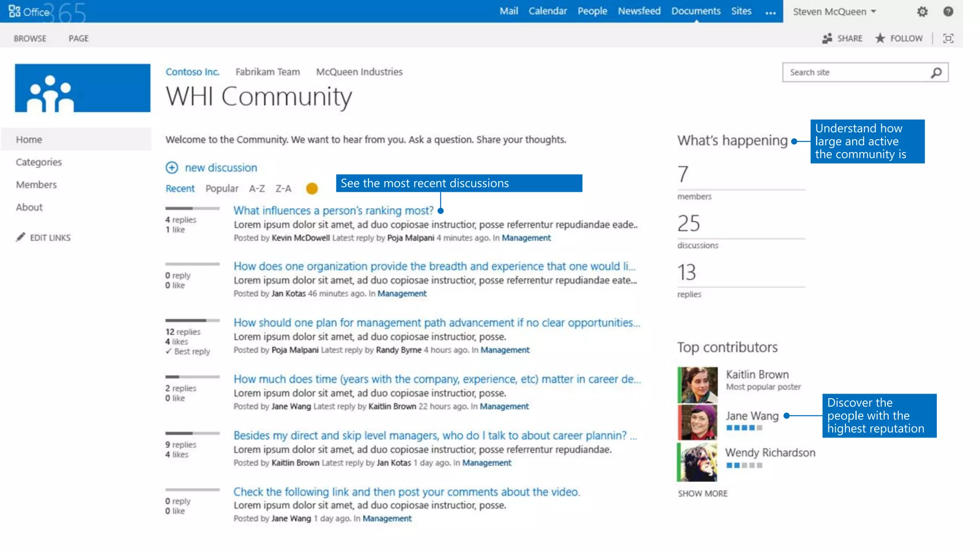Sort discussions Z-A

pos(283,188)
